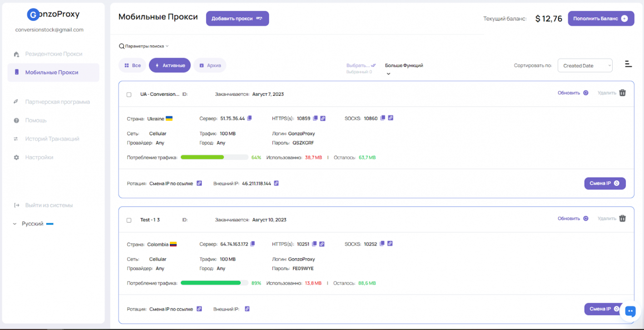Click Пополнить Баланс button

click(601, 19)
